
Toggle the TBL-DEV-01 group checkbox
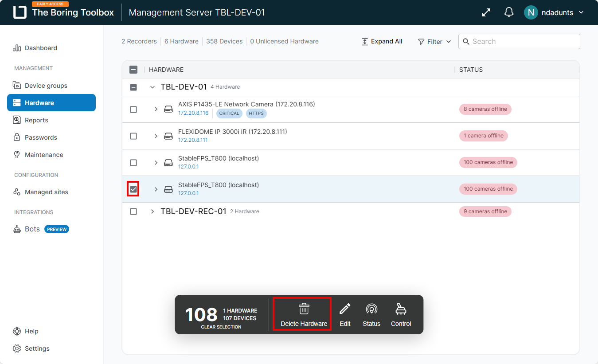133,87
